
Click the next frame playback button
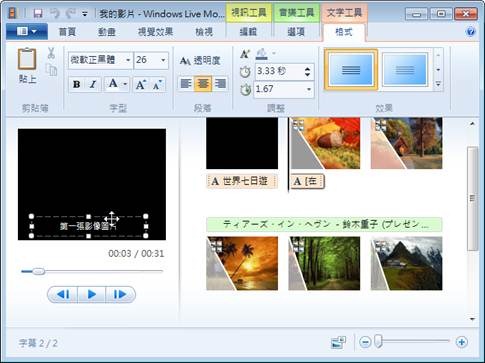pos(120,294)
